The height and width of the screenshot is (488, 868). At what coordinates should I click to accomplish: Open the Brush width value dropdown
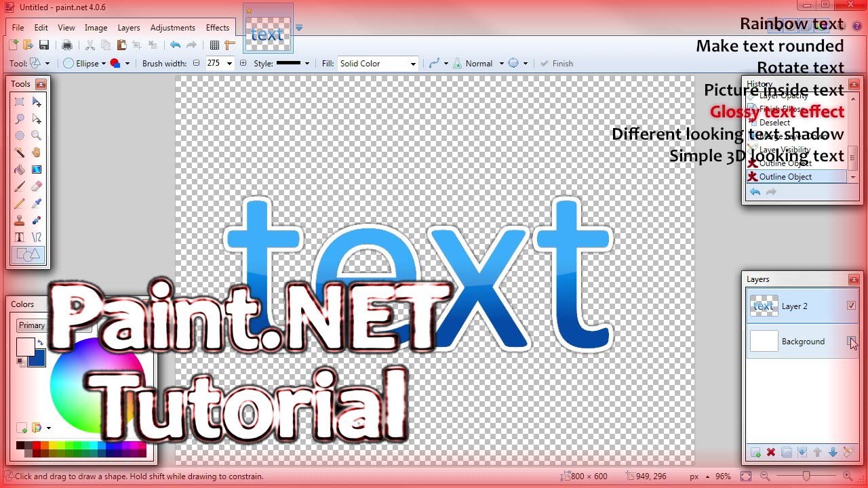pyautogui.click(x=229, y=64)
